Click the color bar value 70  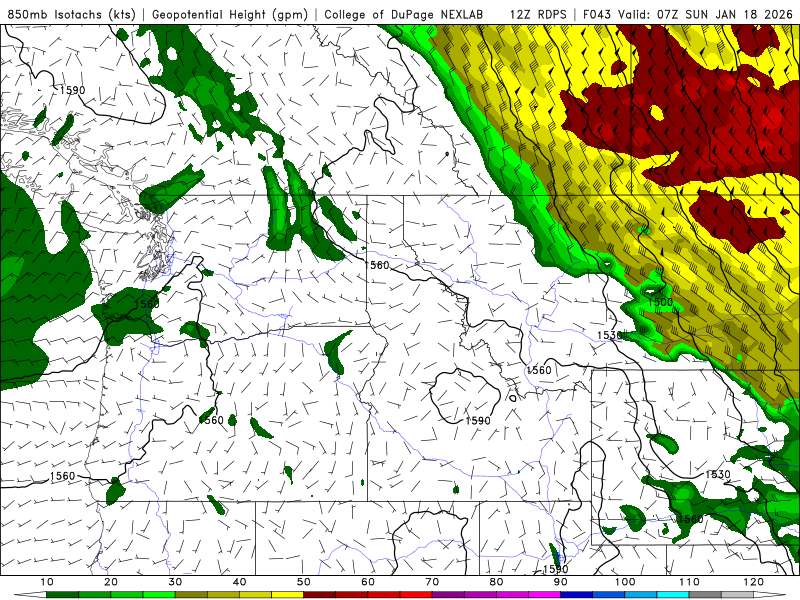point(432,582)
